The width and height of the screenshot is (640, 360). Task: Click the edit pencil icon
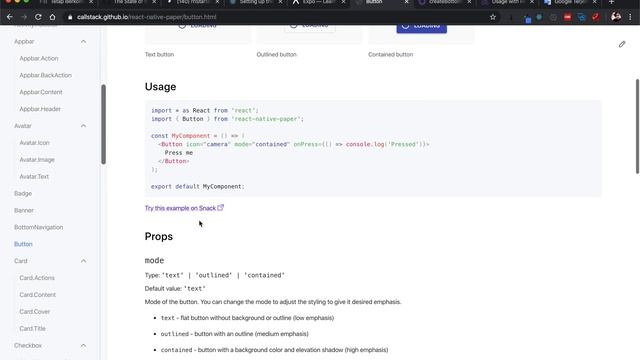coord(622,44)
